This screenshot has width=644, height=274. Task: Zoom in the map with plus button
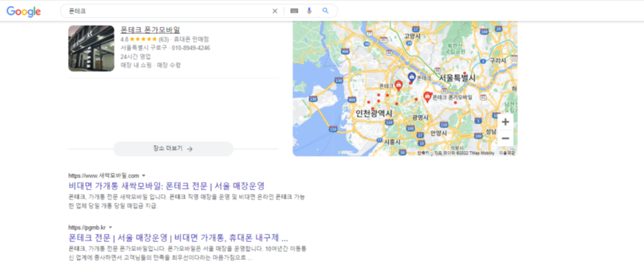(506, 122)
